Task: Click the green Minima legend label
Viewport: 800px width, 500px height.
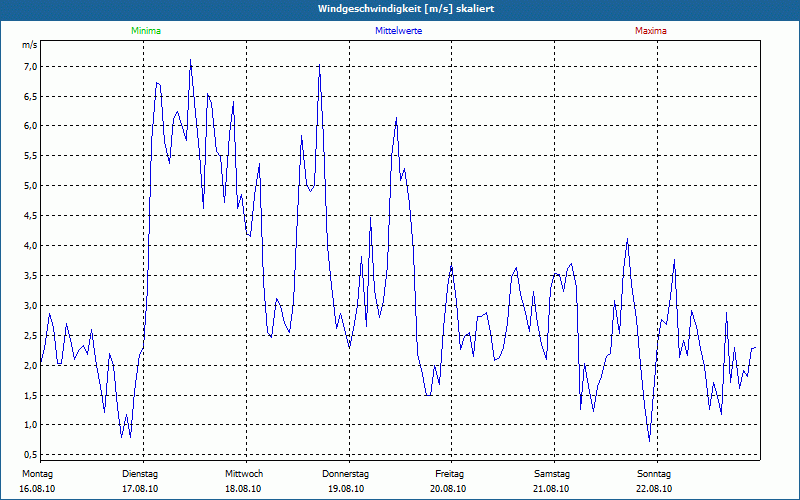Action: 146,31
